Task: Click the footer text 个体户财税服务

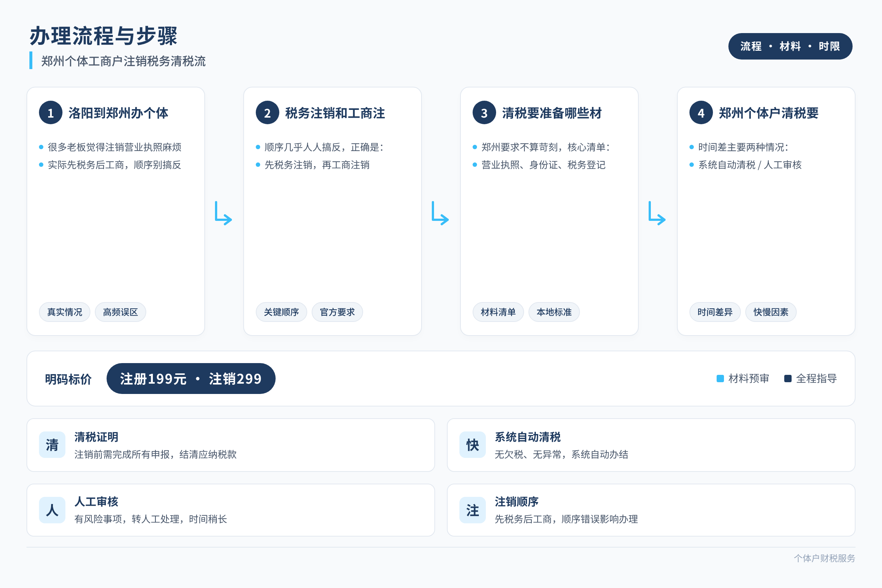Action: click(824, 558)
